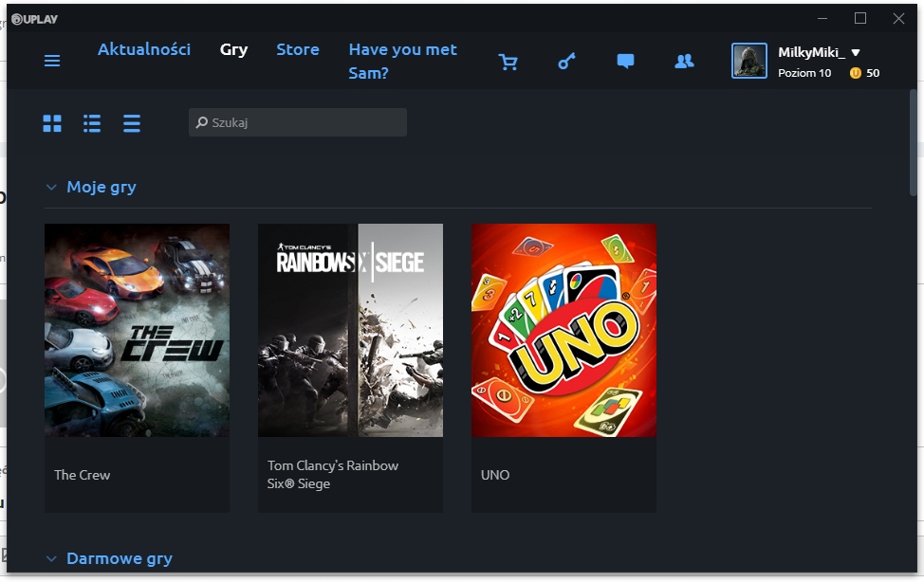
Task: Click the Uplay logo
Action: pos(35,19)
